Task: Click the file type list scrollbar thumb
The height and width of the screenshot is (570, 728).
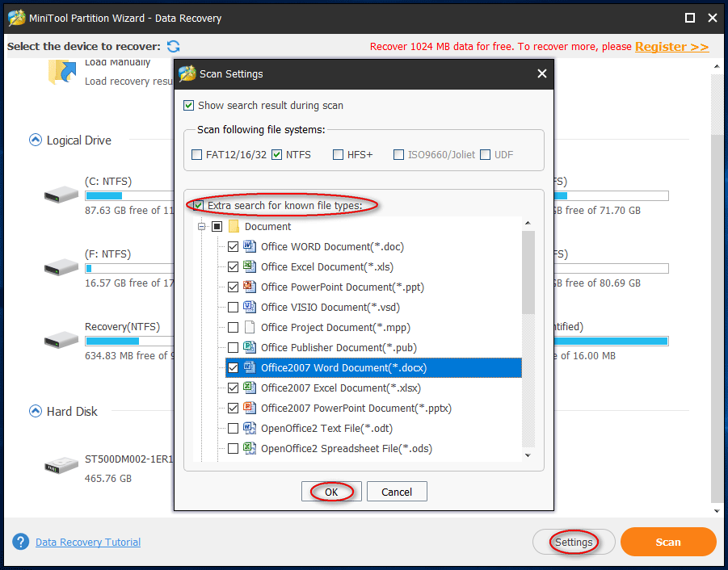Action: click(x=528, y=272)
